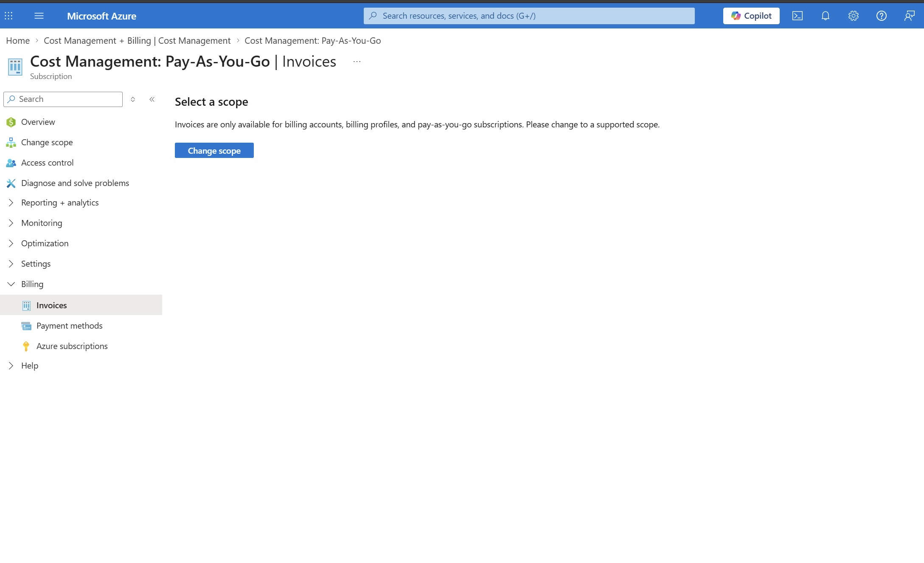The image size is (924, 563).
Task: Click the Microsoft Azure logo text
Action: [x=101, y=16]
